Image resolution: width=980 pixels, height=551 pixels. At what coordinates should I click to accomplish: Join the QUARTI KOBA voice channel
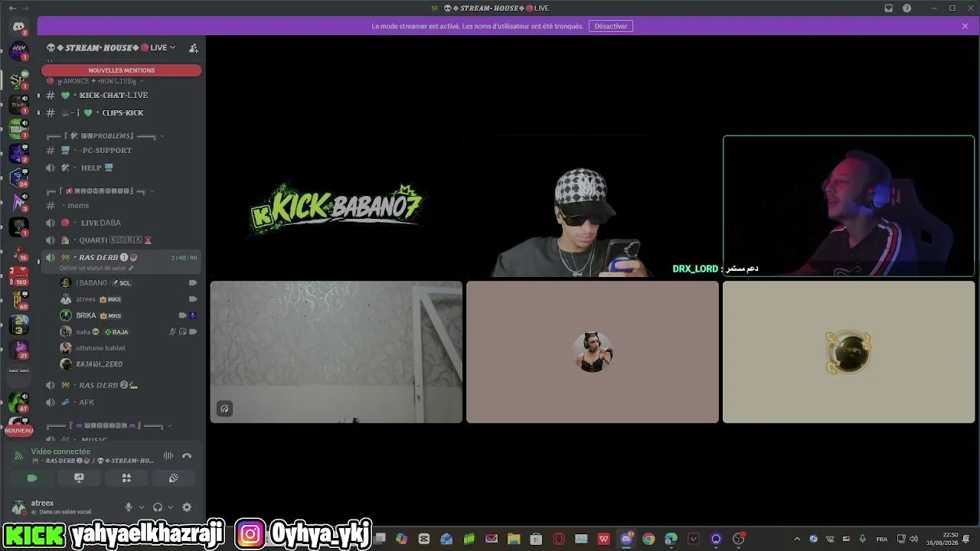[121, 240]
